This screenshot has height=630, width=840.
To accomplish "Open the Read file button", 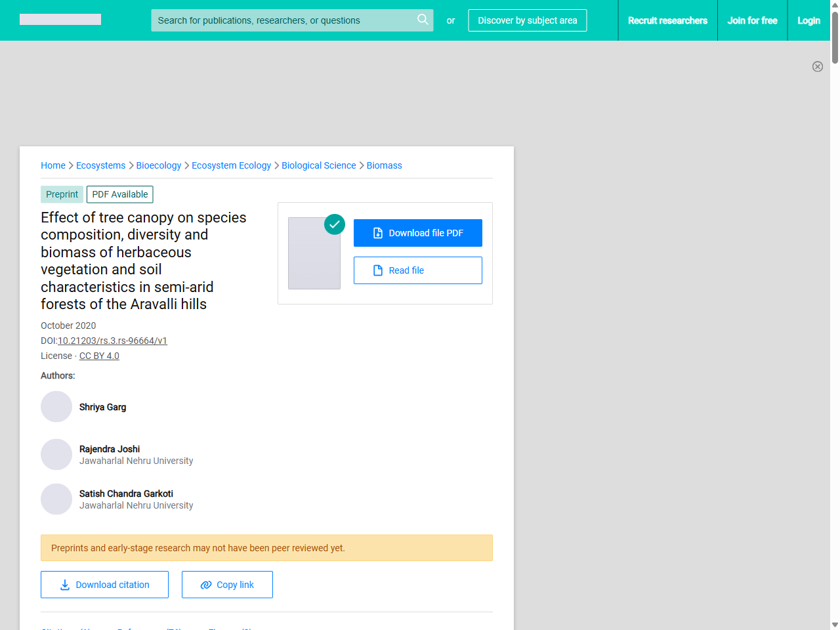I will pos(417,270).
